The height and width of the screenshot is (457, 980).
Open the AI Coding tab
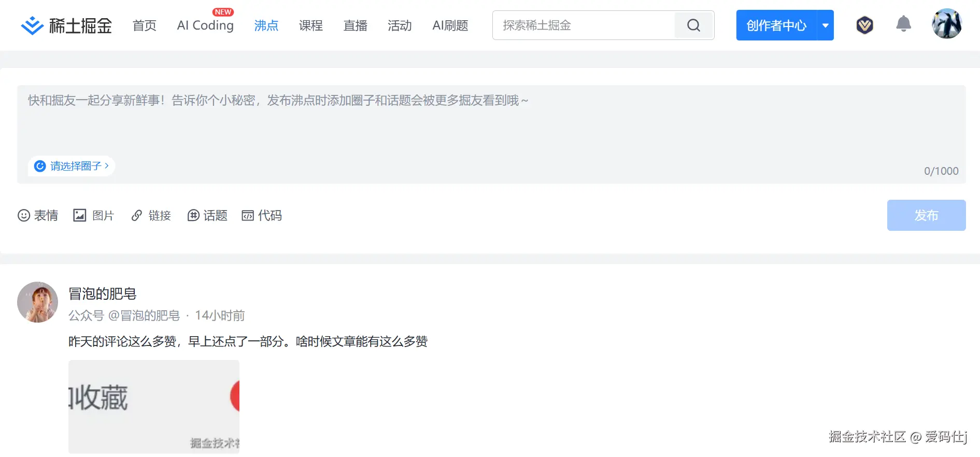click(205, 25)
